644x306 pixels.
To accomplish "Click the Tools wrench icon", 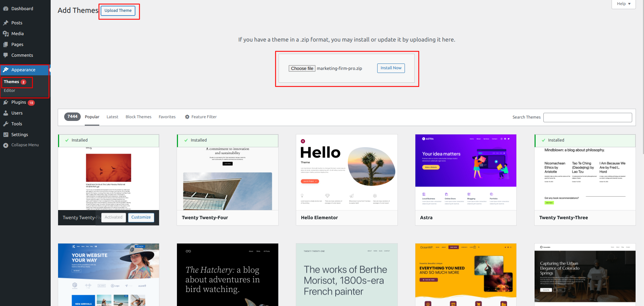I will [6, 124].
